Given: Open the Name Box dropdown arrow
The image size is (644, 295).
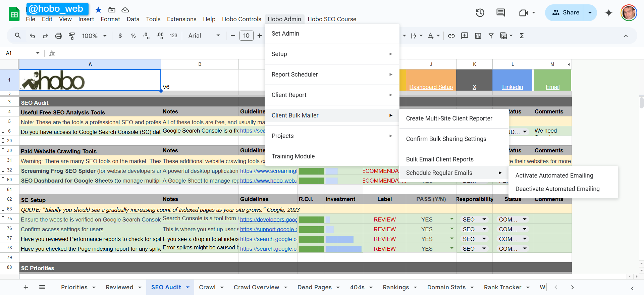Looking at the screenshot, I should tap(38, 53).
